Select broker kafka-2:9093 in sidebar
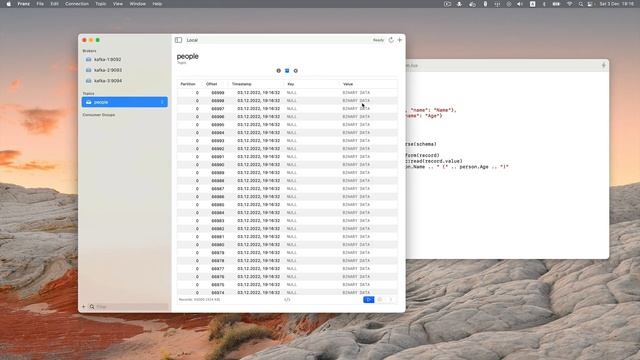This screenshot has width=640, height=360. tap(124, 70)
